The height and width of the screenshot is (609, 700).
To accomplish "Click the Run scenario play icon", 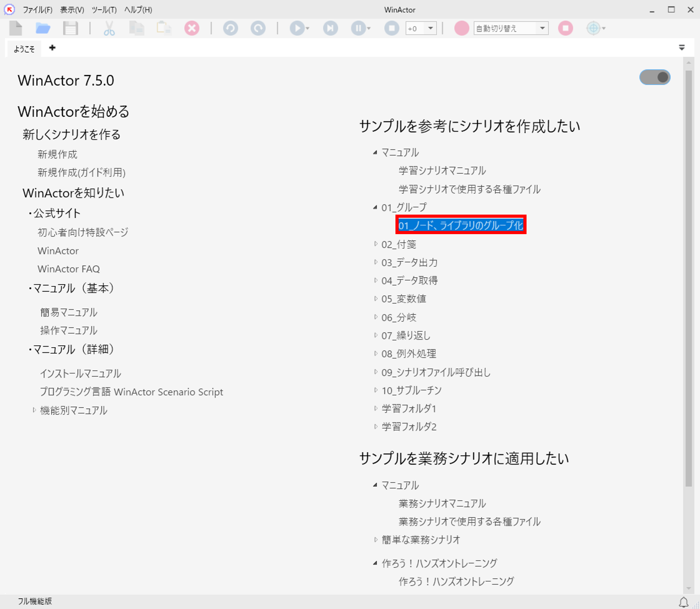I will (297, 28).
